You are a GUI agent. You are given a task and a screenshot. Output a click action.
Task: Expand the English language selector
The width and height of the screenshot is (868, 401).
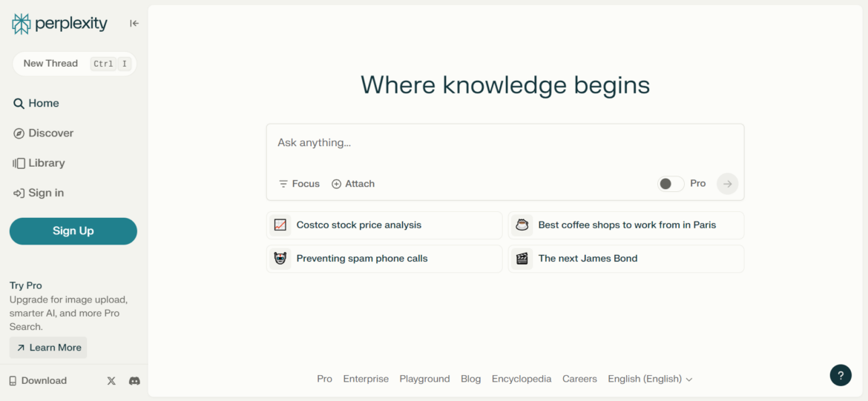(650, 379)
